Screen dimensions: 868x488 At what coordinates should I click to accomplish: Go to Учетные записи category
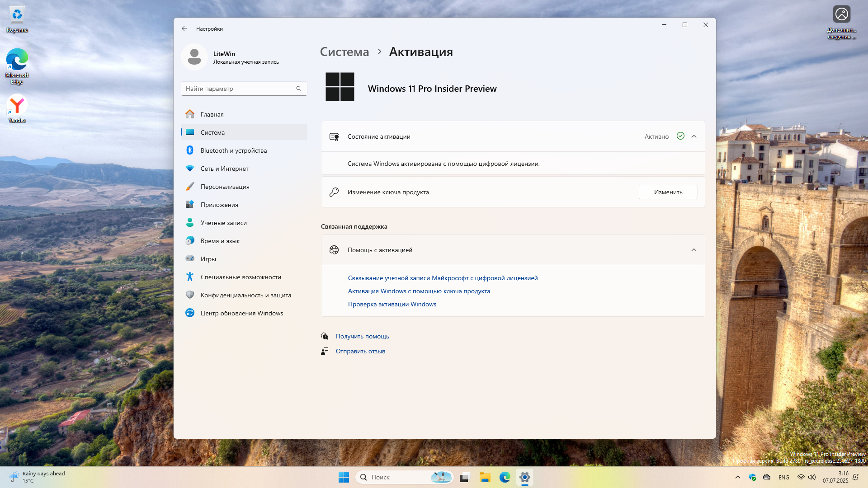click(x=223, y=223)
